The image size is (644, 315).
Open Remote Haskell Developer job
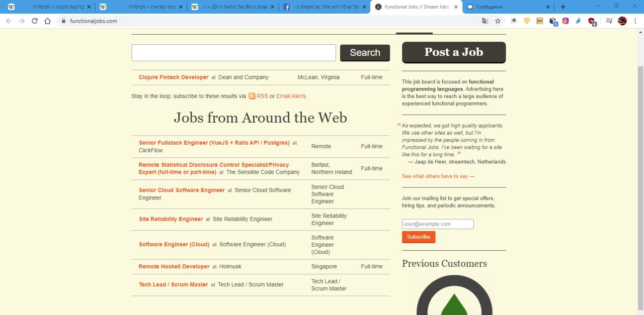click(x=174, y=266)
